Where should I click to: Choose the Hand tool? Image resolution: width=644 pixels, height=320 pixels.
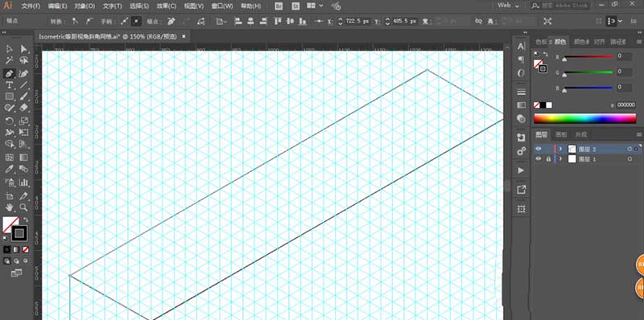(9, 207)
